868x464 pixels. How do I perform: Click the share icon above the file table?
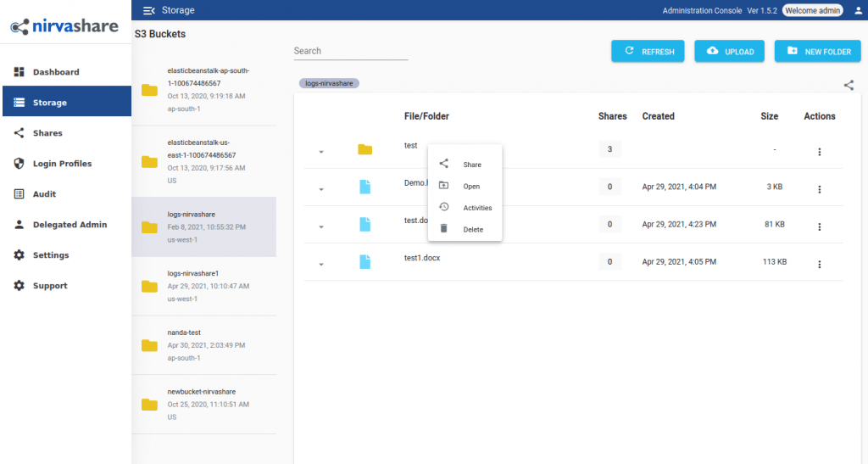tap(849, 85)
